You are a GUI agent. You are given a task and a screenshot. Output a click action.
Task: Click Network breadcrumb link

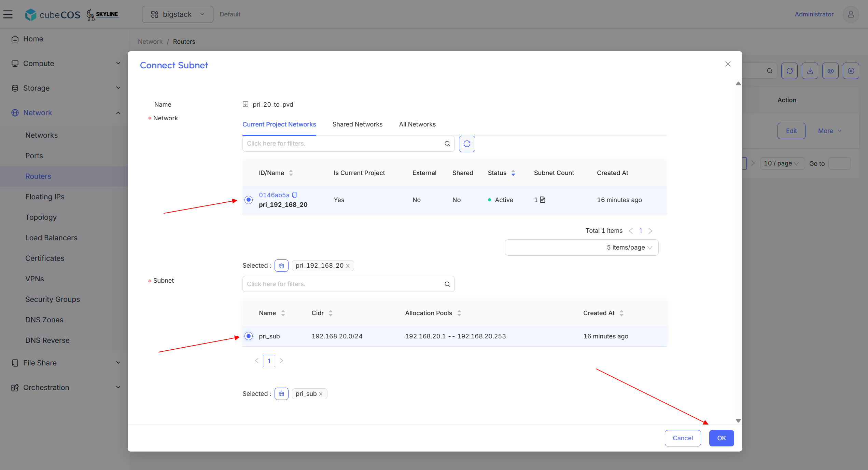tap(150, 42)
